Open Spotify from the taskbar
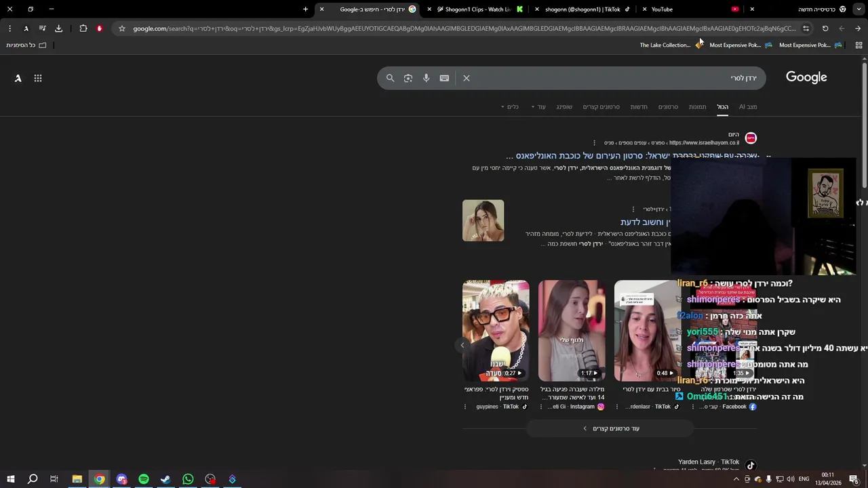The width and height of the screenshot is (868, 488). tap(144, 479)
